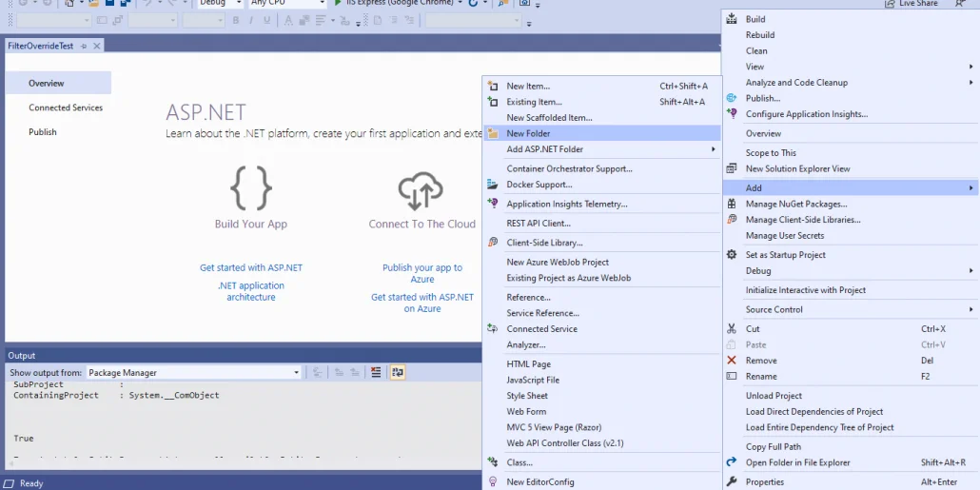980x490 pixels.
Task: Click the Build icon in project context menu
Action: (732, 19)
